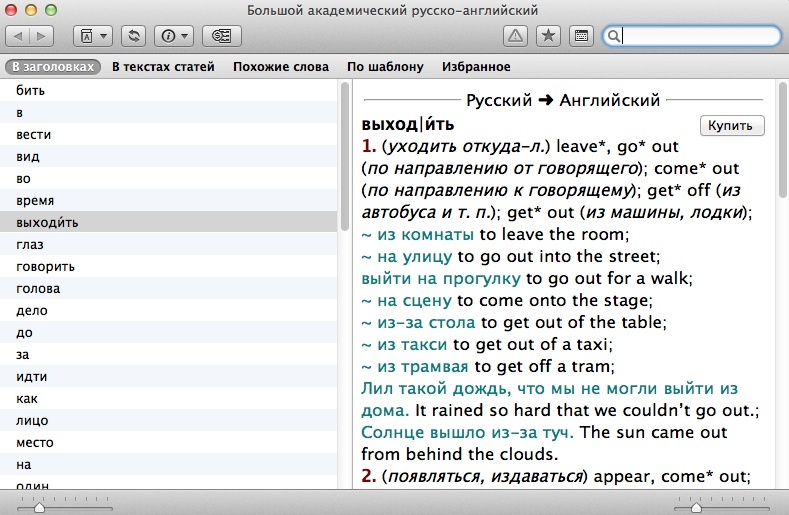The width and height of the screenshot is (789, 515).
Task: Open the dictionary selection dropdown
Action: (x=93, y=36)
